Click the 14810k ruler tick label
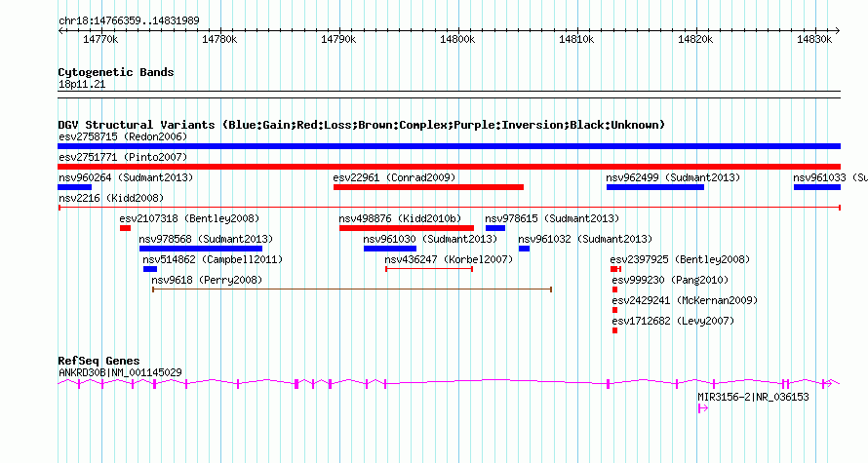868x463 pixels. coord(576,40)
